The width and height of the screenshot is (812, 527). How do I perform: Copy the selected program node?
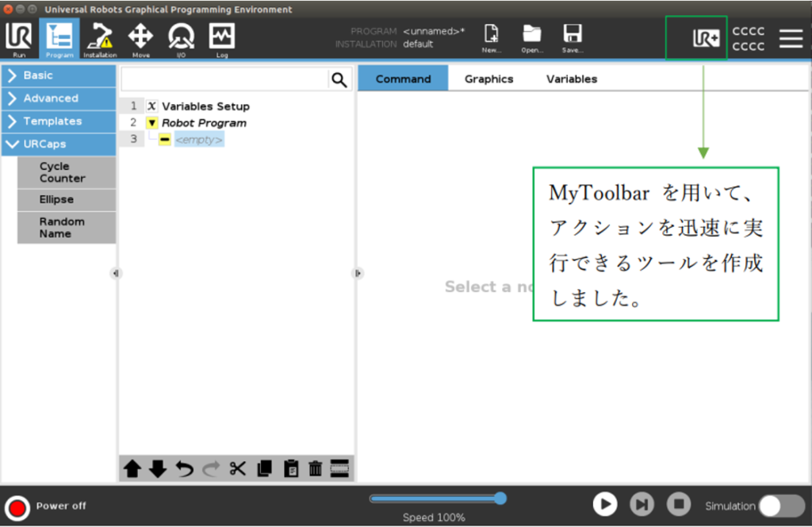point(265,469)
